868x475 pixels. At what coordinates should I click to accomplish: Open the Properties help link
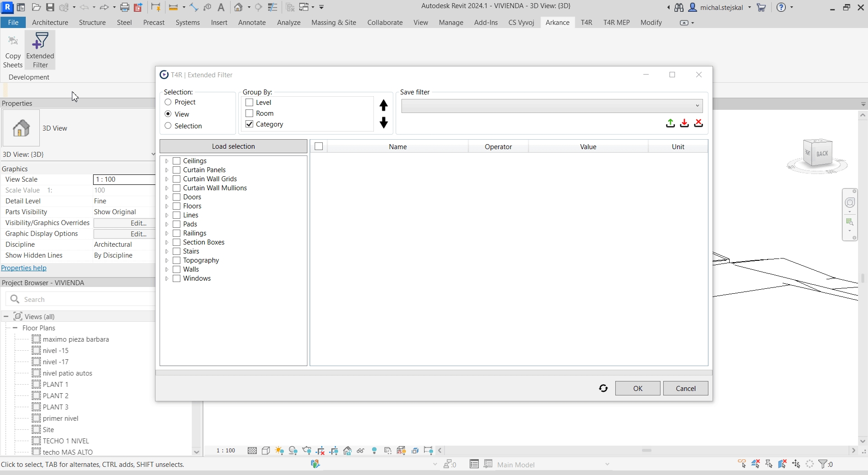[24, 268]
